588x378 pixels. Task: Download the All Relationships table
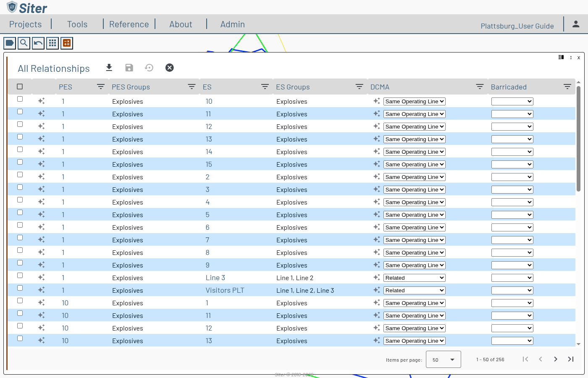[109, 68]
